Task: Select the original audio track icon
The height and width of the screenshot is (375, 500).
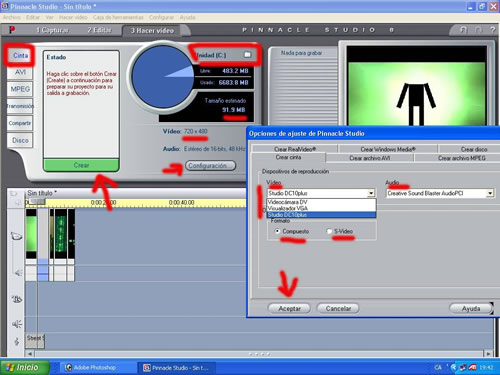Action: [x=18, y=273]
